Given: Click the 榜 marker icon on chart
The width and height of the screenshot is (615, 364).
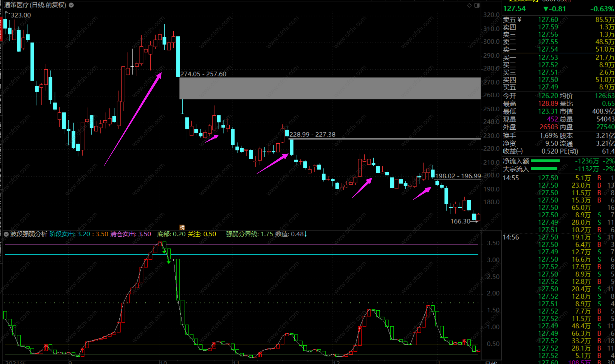Looking at the screenshot, I should (x=182, y=228).
